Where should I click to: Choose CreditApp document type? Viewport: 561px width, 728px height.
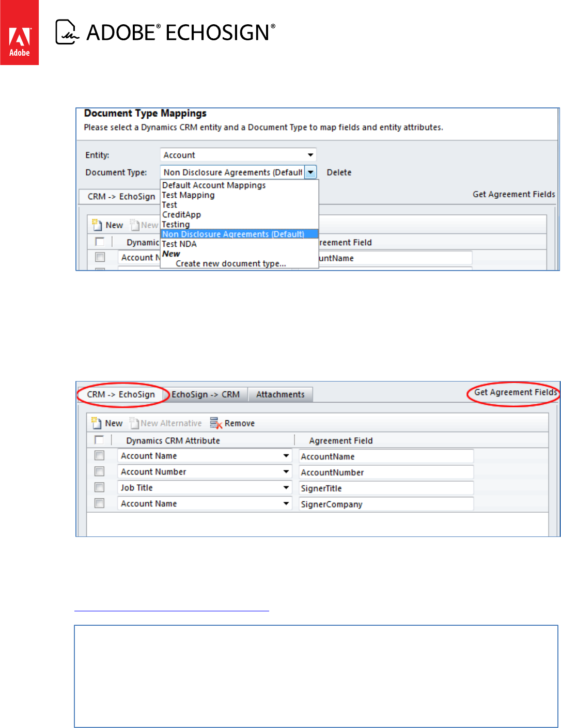[181, 214]
